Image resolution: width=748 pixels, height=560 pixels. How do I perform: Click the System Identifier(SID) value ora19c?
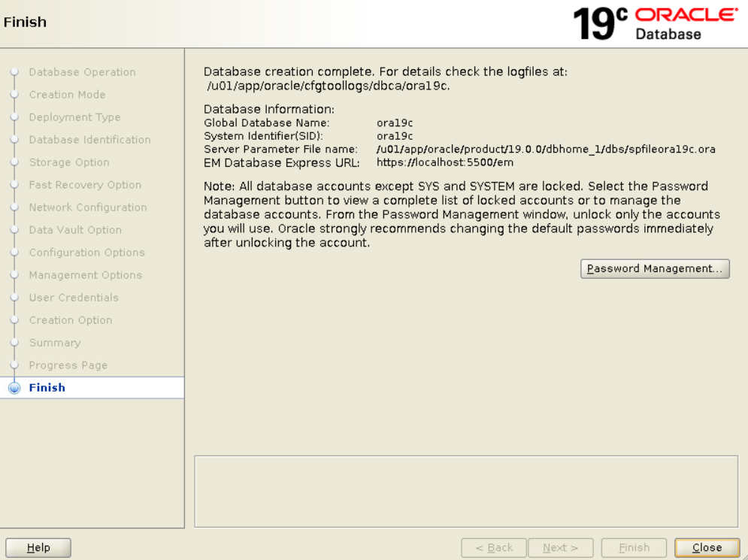coord(395,136)
